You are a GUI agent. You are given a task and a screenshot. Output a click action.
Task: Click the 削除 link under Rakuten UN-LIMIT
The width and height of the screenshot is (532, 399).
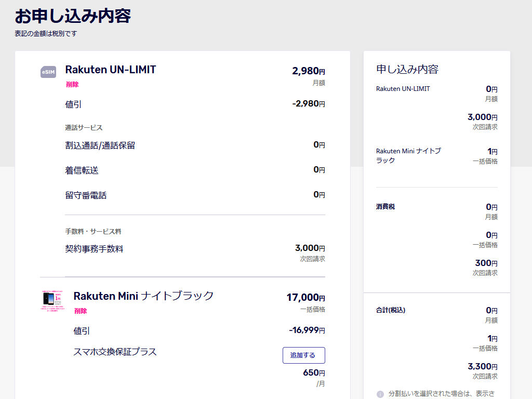[72, 85]
